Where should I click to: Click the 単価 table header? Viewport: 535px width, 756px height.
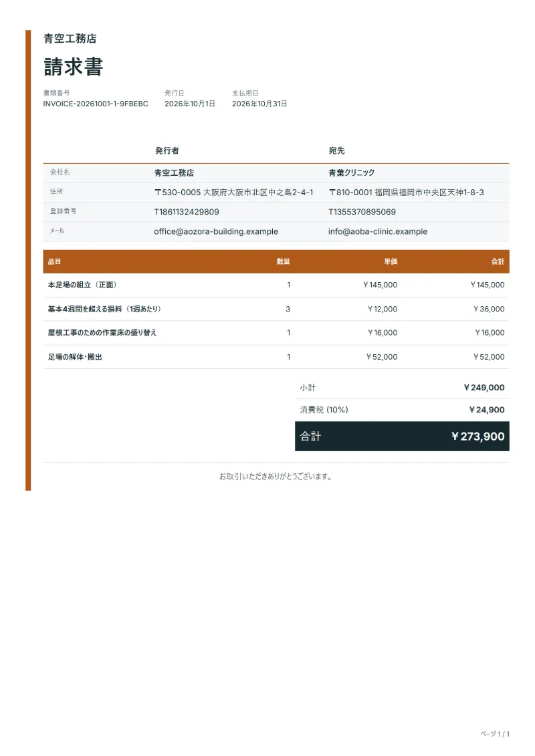pyautogui.click(x=391, y=262)
